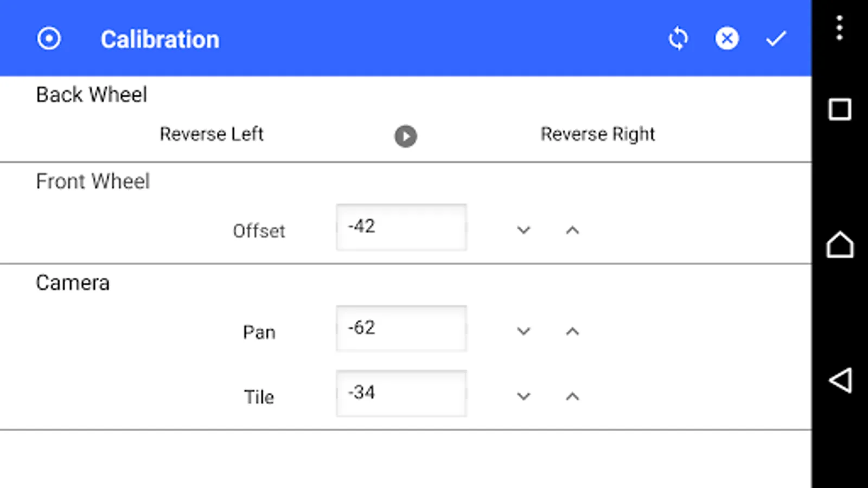The height and width of the screenshot is (488, 868).
Task: Click the refresh sync icon in header
Action: click(x=678, y=39)
